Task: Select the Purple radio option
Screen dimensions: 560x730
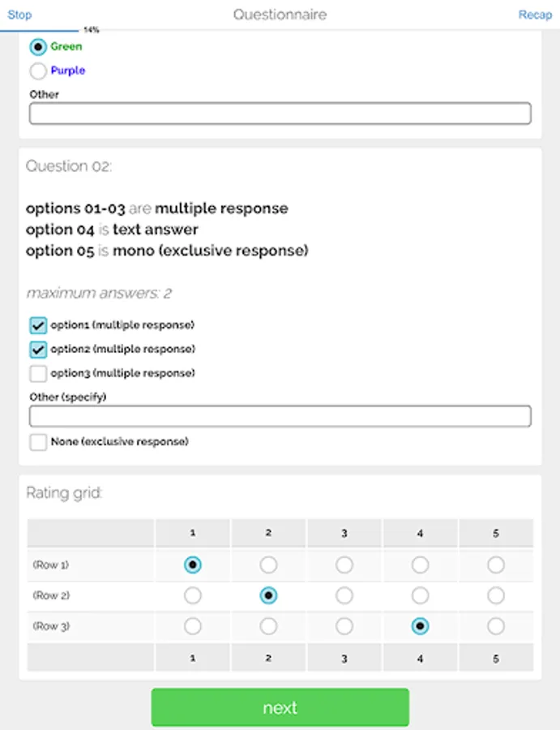Action: coord(38,71)
